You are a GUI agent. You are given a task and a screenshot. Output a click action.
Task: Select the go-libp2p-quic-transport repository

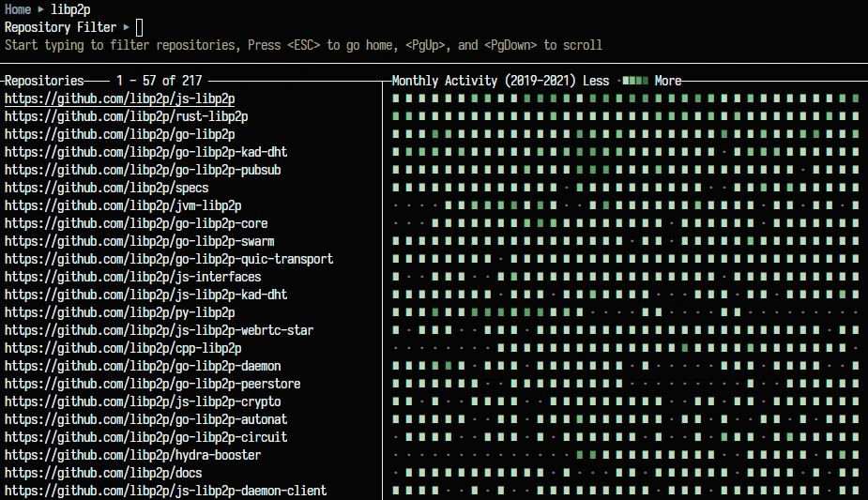tap(169, 259)
